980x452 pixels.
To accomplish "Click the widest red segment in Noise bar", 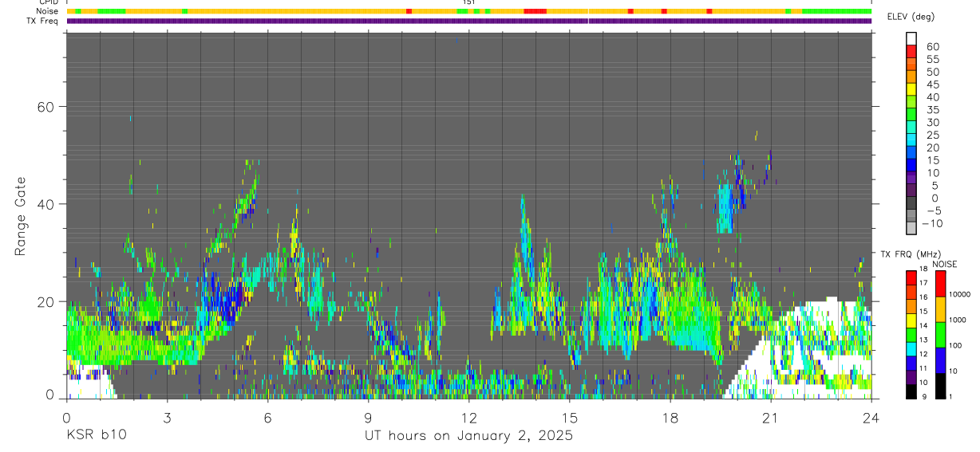I will 535,11.
